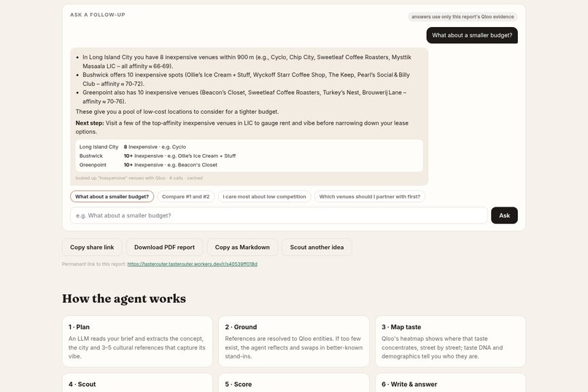This screenshot has height=392, width=588.
Task: Click the bullet about Greenpoint's inexpensive venues
Action: (x=244, y=97)
